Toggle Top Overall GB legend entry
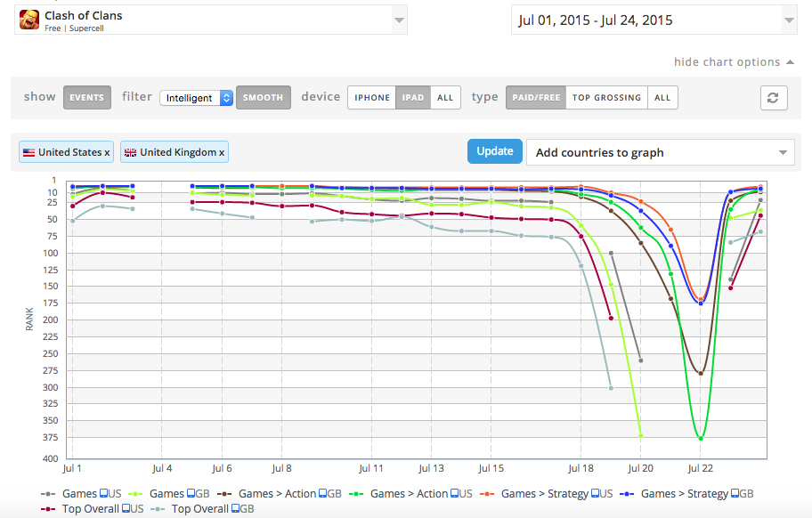 pyautogui.click(x=208, y=509)
